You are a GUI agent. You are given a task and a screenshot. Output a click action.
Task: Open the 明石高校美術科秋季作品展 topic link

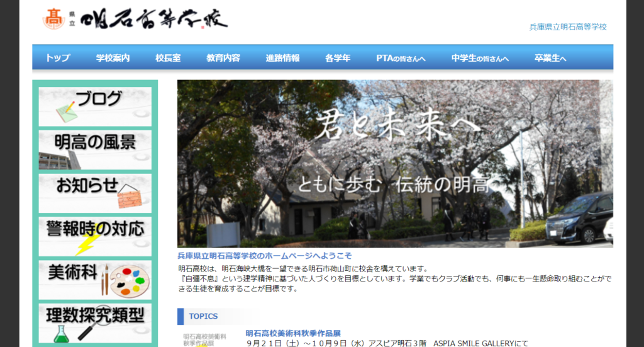click(293, 333)
